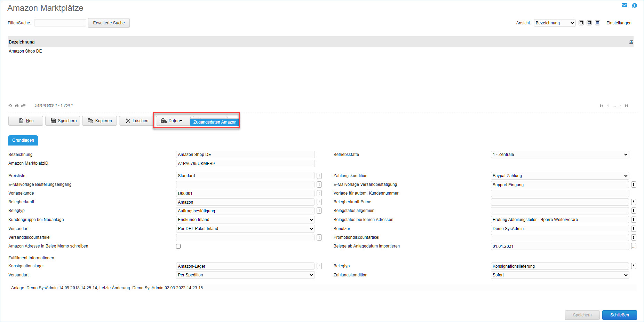Click the Belege ab Anlagedatum date field
This screenshot has width=644, height=322.
point(560,246)
